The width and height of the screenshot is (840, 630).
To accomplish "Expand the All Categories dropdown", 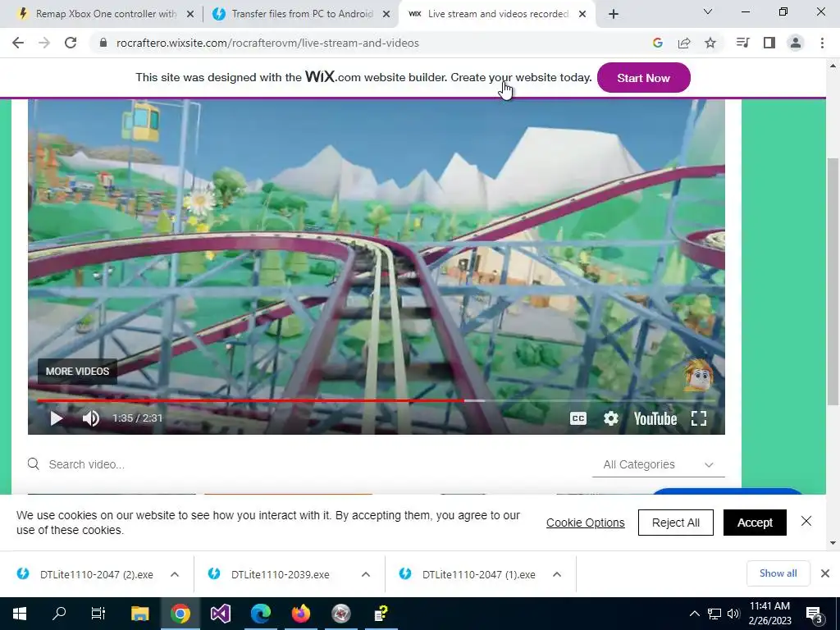I will pyautogui.click(x=659, y=464).
